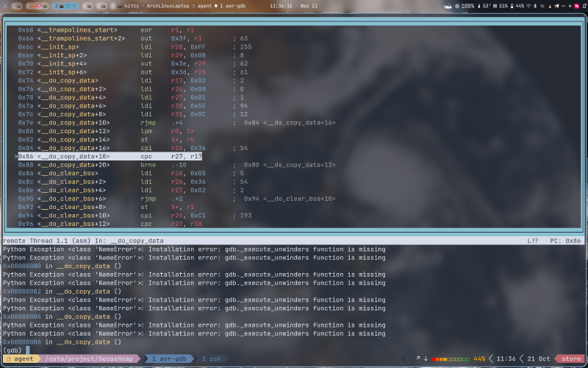
Task: Click the /data/project/GooseHeap path segment
Action: point(89,358)
